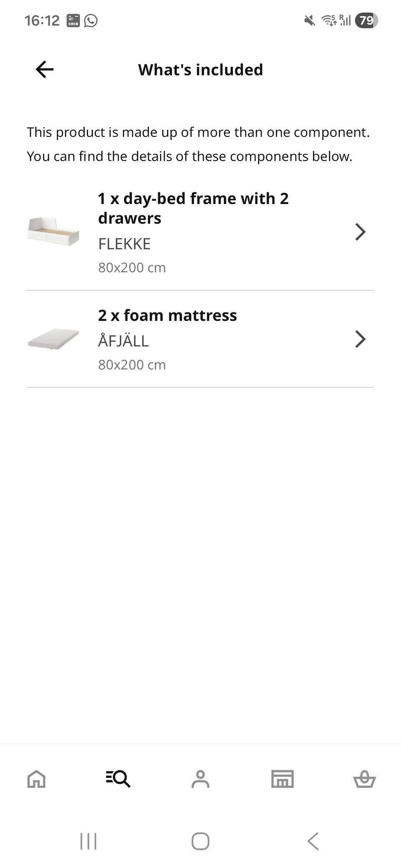Image resolution: width=401 pixels, height=868 pixels.
Task: Expand FLEKKE day-bed frame chevron
Action: (x=360, y=232)
